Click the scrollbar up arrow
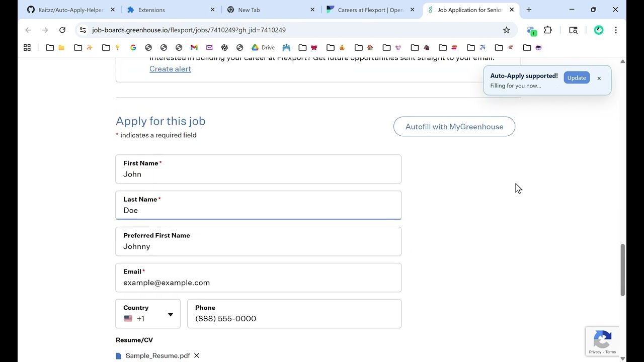 (622, 61)
